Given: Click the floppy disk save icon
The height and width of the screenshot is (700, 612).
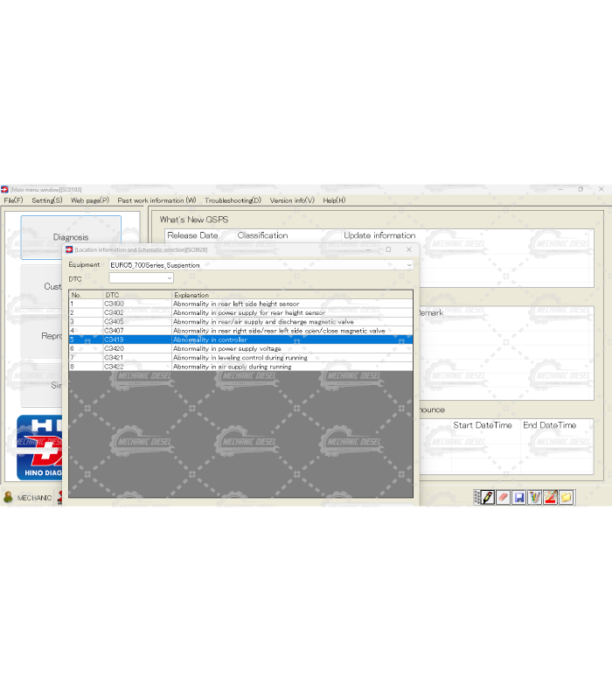Looking at the screenshot, I should pos(518,497).
